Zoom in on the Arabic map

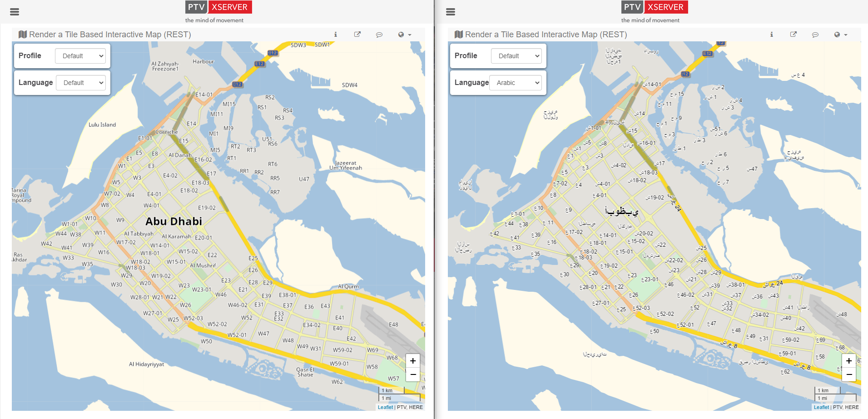coord(848,361)
